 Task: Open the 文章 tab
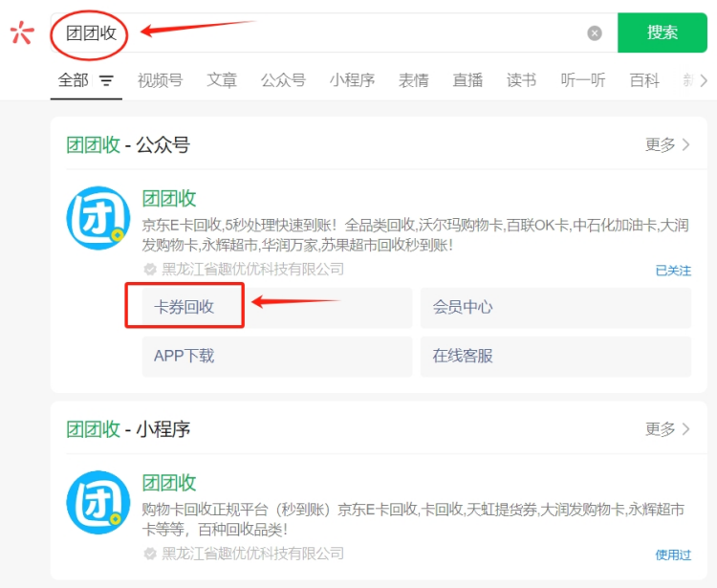tap(222, 81)
